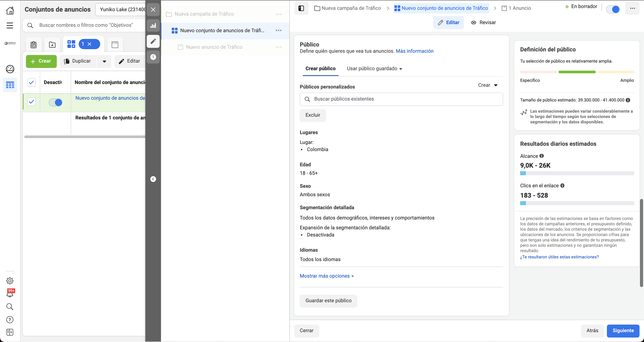The height and width of the screenshot is (342, 644).
Task: Click the Siguiente button
Action: [623, 331]
